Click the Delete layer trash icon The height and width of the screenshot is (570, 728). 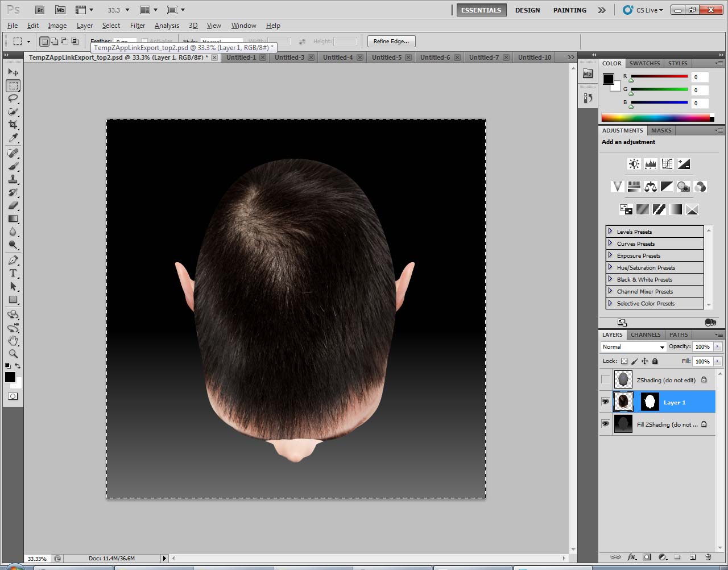click(708, 557)
